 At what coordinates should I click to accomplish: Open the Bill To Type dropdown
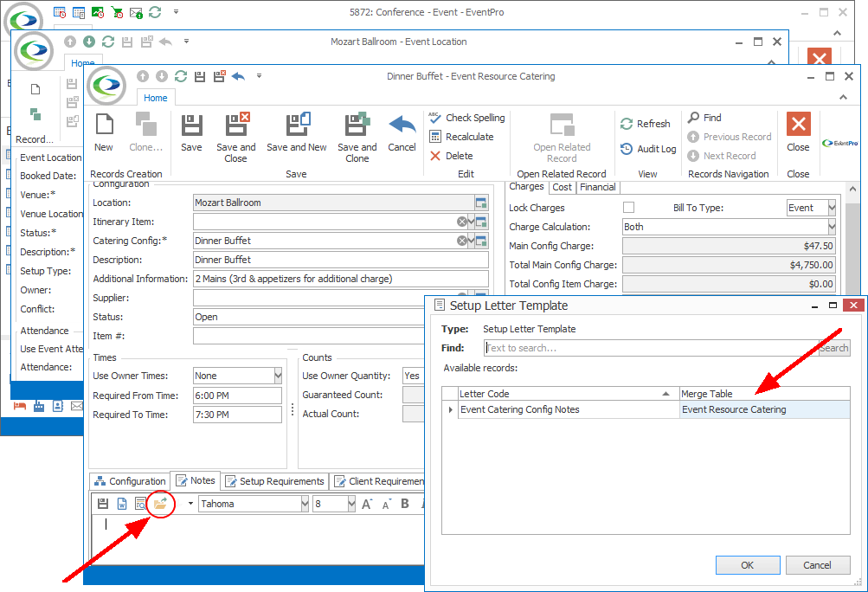[832, 208]
